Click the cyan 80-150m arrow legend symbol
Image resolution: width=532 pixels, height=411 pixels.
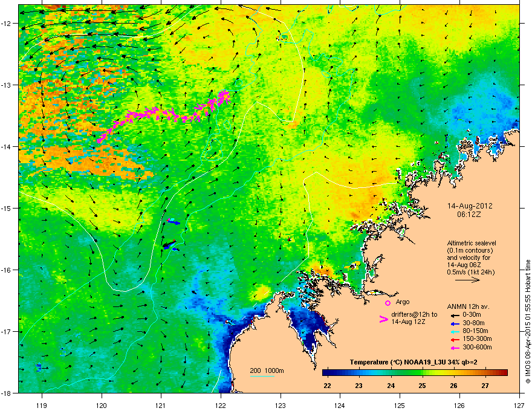pyautogui.click(x=455, y=331)
